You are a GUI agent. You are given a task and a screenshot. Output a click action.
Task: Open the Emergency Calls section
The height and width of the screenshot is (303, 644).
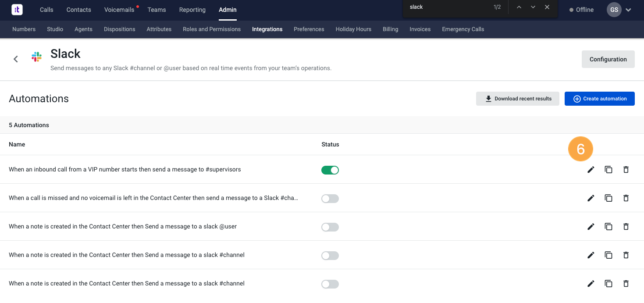463,29
